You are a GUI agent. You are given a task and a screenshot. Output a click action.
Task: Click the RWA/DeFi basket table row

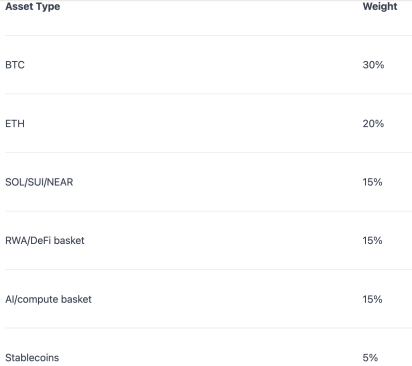209,241
